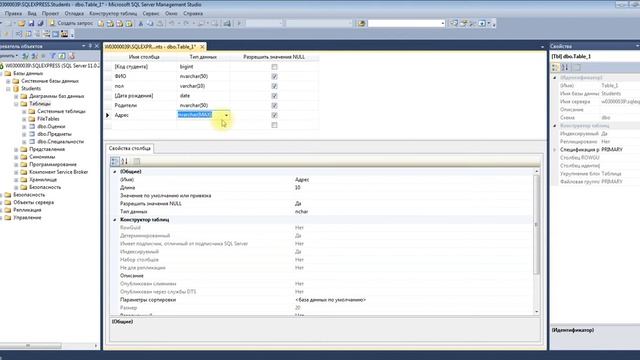This screenshot has width=640, height=360.
Task: Click the disconnect icon in Object Explorer toolbar
Action: (35, 56)
